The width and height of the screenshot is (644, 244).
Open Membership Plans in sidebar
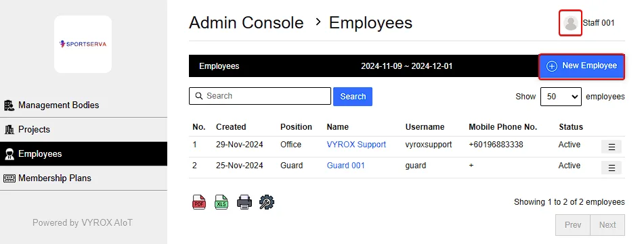pyautogui.click(x=84, y=178)
